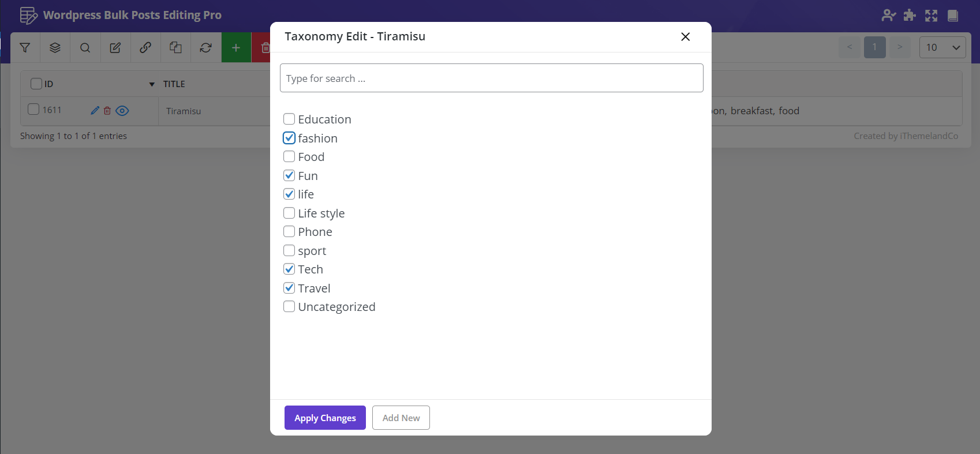Viewport: 980px width, 454px height.
Task: Delete post 1611 with trash icon
Action: coord(107,110)
